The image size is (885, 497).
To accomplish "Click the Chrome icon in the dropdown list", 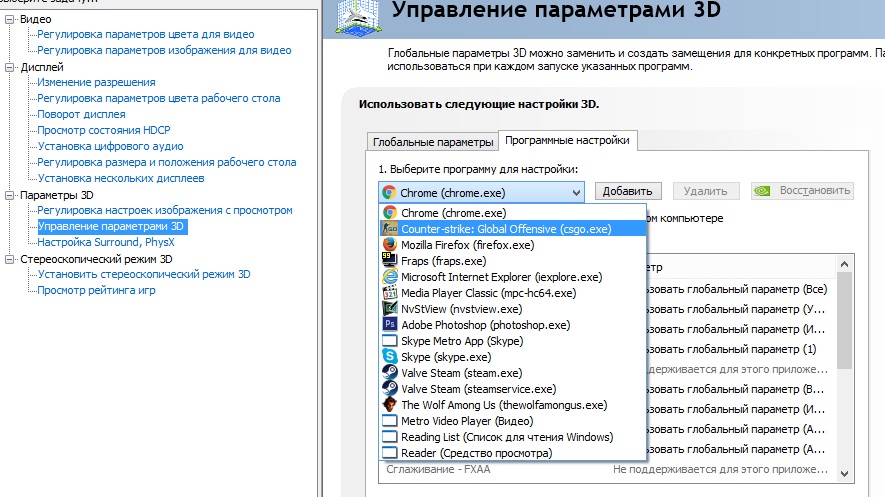I will (x=389, y=213).
